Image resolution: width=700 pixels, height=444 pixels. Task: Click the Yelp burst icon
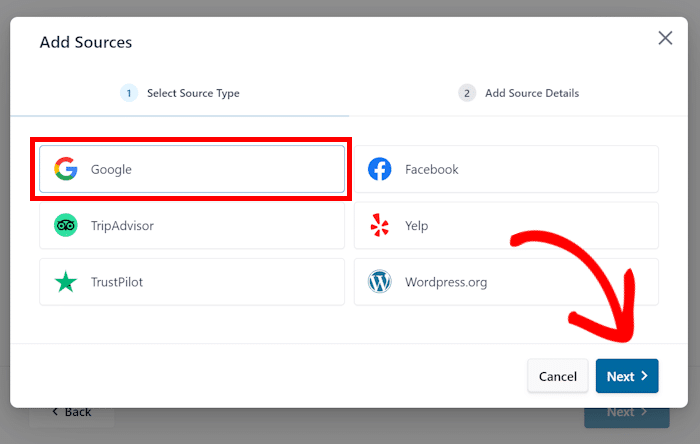click(x=379, y=225)
